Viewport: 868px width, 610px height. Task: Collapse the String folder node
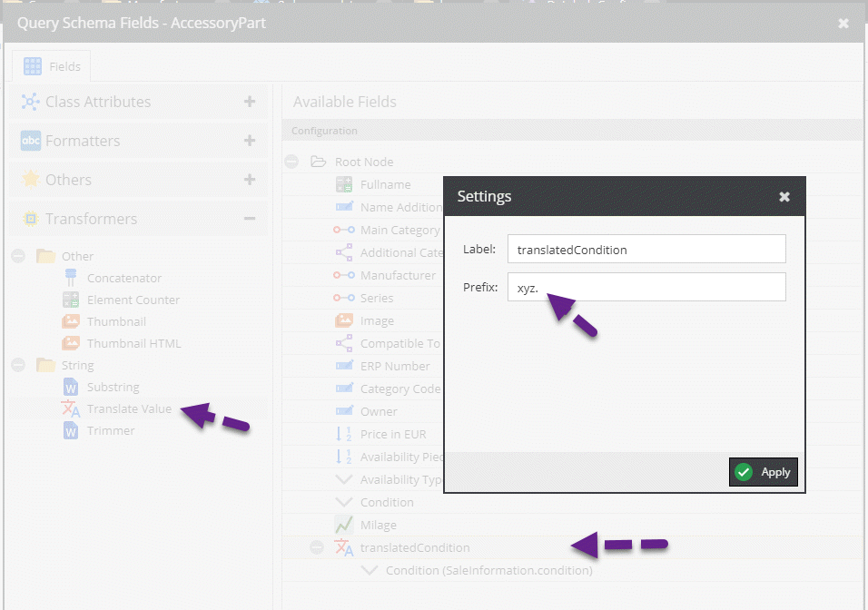(x=18, y=365)
